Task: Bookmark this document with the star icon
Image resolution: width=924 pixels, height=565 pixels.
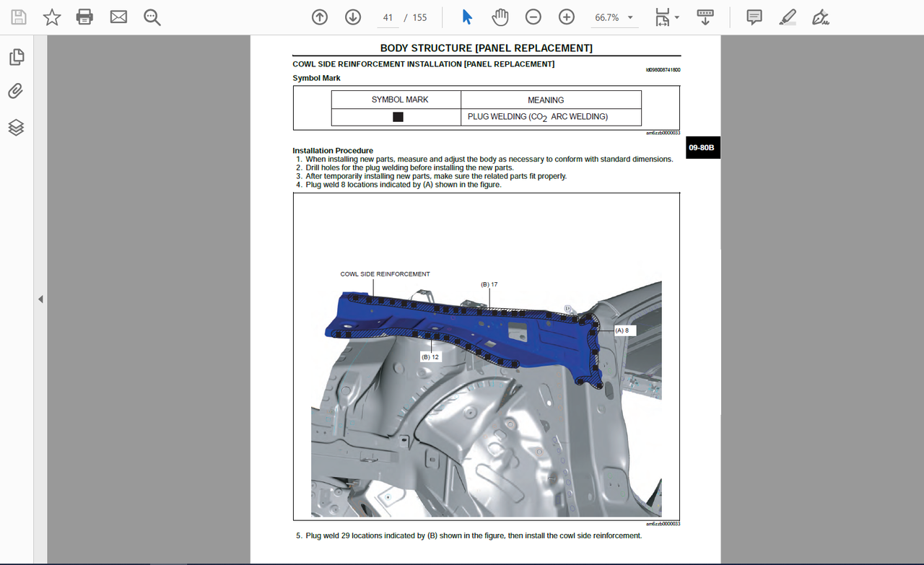Action: tap(52, 17)
